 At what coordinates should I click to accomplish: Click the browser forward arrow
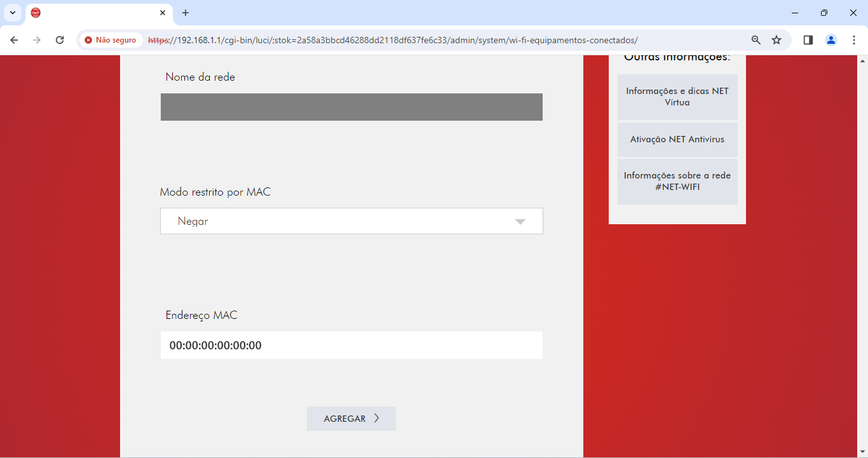tap(37, 40)
